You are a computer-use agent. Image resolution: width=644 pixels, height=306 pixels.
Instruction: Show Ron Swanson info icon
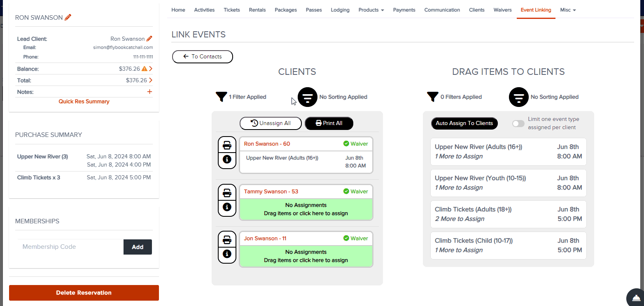pyautogui.click(x=227, y=160)
